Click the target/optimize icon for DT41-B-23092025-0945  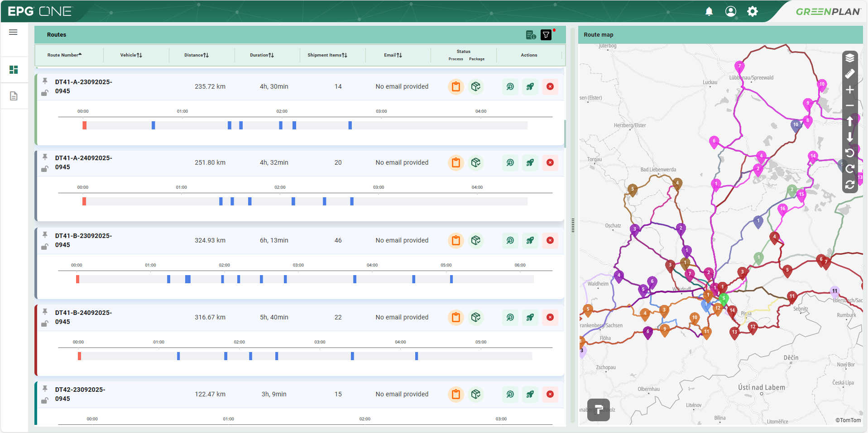point(510,240)
